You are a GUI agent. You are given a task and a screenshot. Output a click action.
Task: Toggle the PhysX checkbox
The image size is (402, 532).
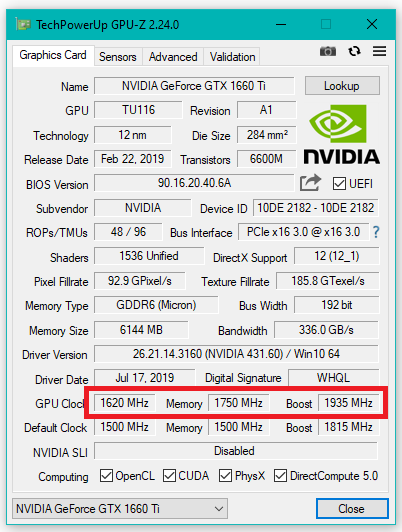coord(225,475)
